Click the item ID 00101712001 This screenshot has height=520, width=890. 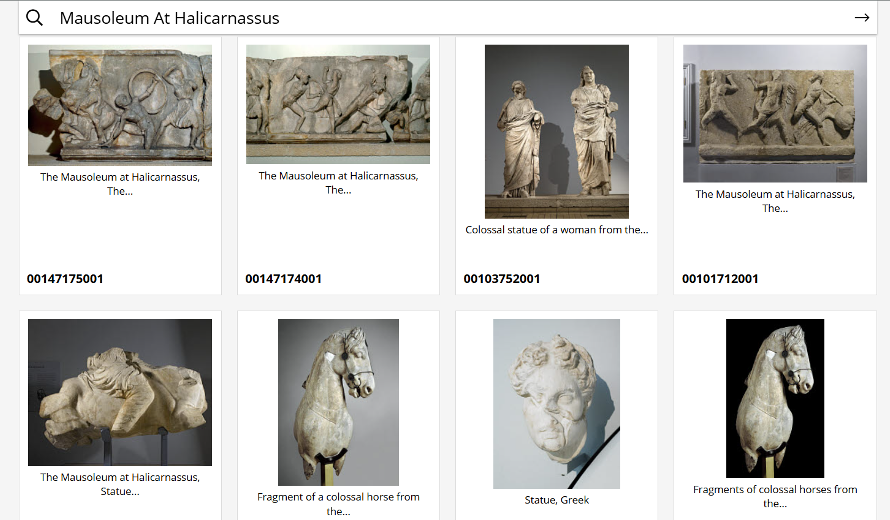[x=720, y=279]
